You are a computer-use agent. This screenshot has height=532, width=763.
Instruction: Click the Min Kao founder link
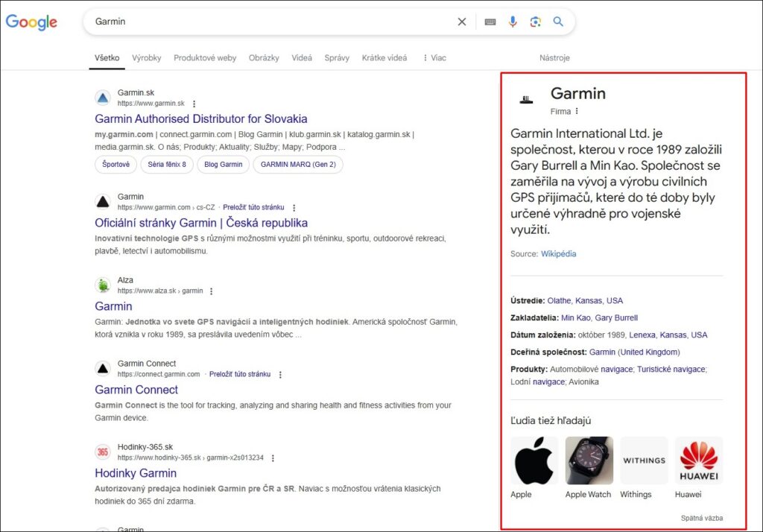[x=576, y=318]
